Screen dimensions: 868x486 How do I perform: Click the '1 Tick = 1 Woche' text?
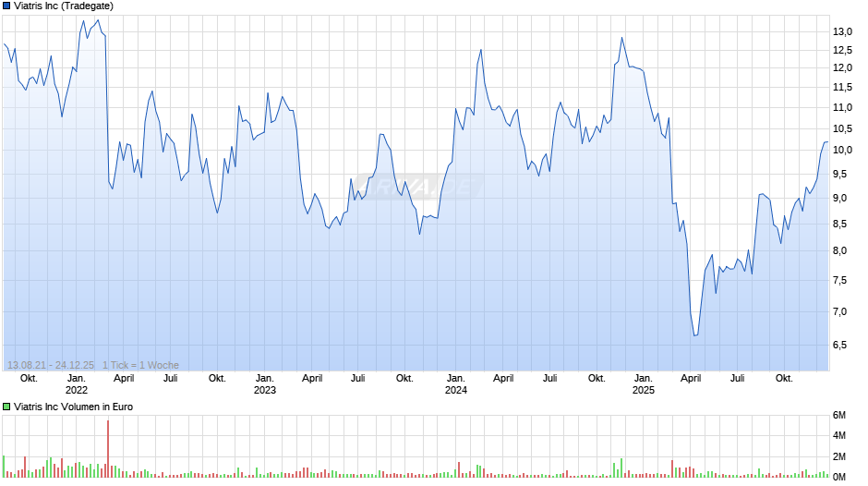(x=140, y=365)
